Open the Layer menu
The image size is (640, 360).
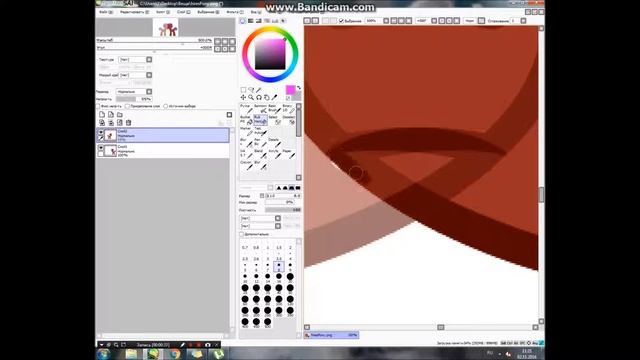(184, 12)
